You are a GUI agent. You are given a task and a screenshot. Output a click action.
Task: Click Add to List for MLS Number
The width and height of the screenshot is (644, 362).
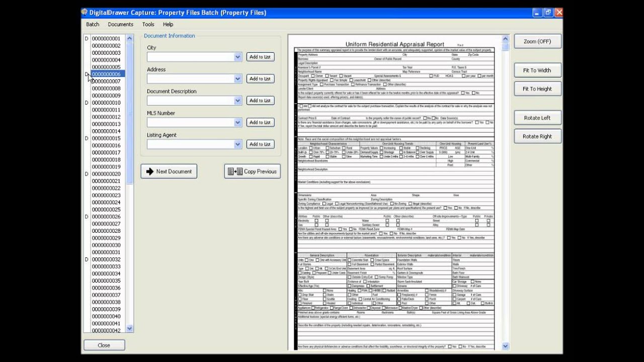[260, 122]
